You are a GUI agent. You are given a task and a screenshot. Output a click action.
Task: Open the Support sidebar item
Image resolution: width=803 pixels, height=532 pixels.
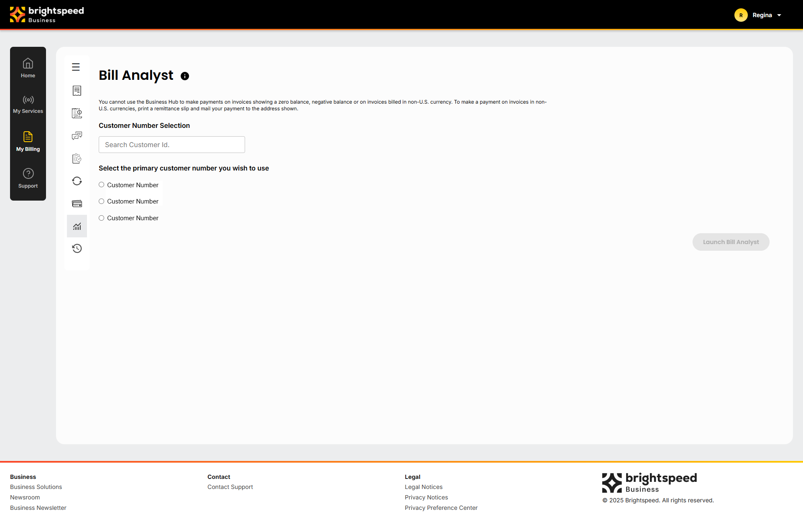coord(28,178)
